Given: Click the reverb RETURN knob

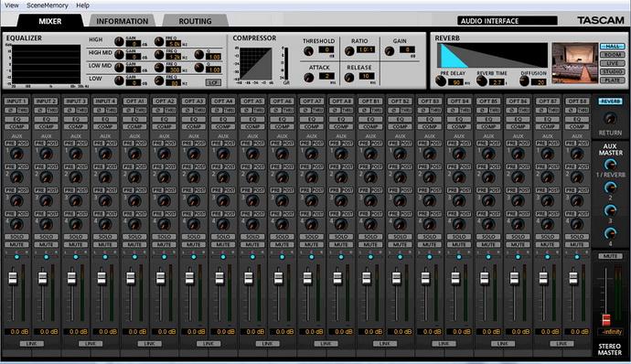Looking at the screenshot, I should point(611,118).
